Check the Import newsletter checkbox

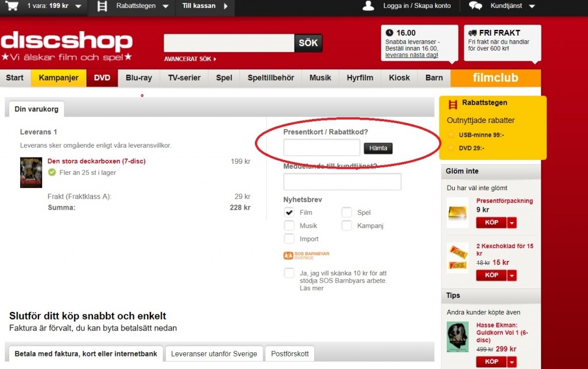point(289,239)
